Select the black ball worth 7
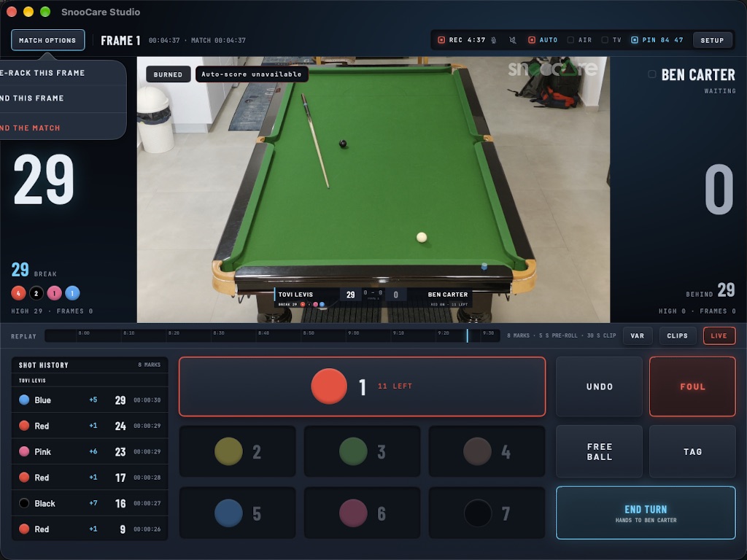 [487, 513]
